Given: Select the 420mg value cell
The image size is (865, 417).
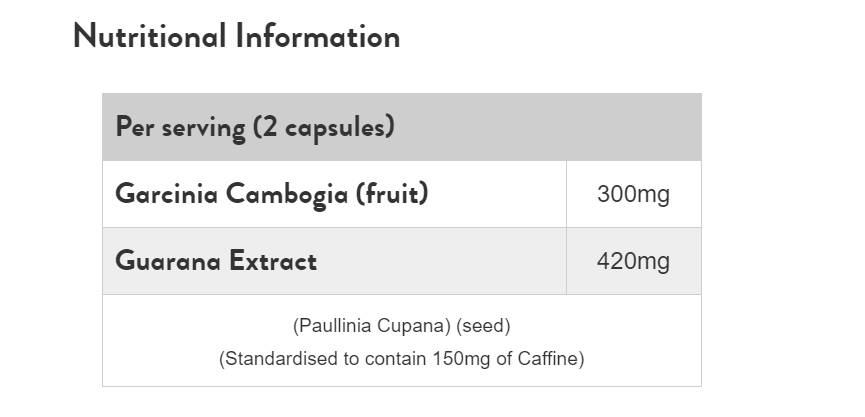Looking at the screenshot, I should [633, 261].
